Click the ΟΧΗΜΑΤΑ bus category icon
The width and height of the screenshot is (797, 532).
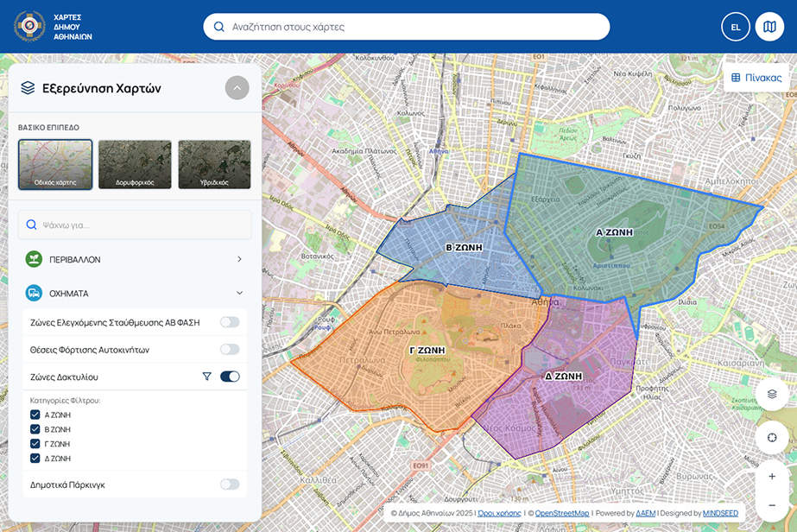(34, 293)
